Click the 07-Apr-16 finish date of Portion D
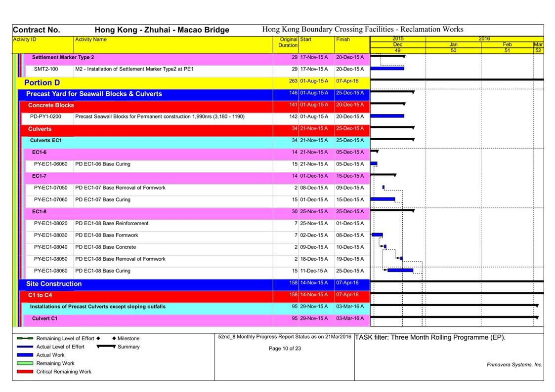555x392 pixels. [x=347, y=81]
